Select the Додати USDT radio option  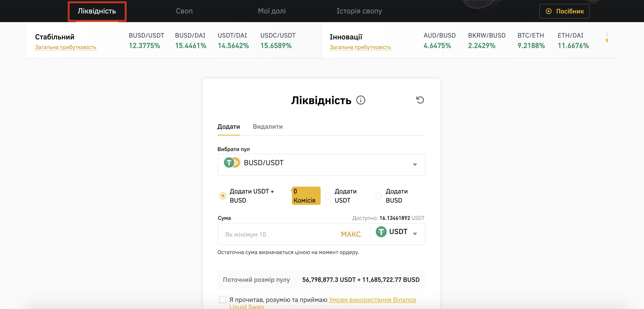327,196
